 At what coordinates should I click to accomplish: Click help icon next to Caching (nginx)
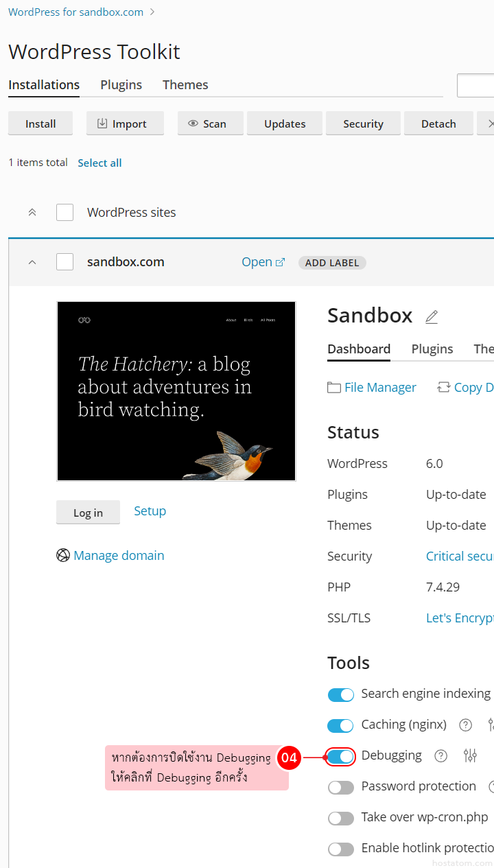(x=466, y=725)
